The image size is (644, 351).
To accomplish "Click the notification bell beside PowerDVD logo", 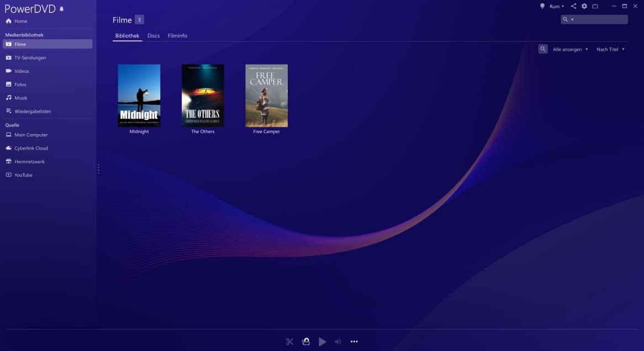I will [x=62, y=9].
